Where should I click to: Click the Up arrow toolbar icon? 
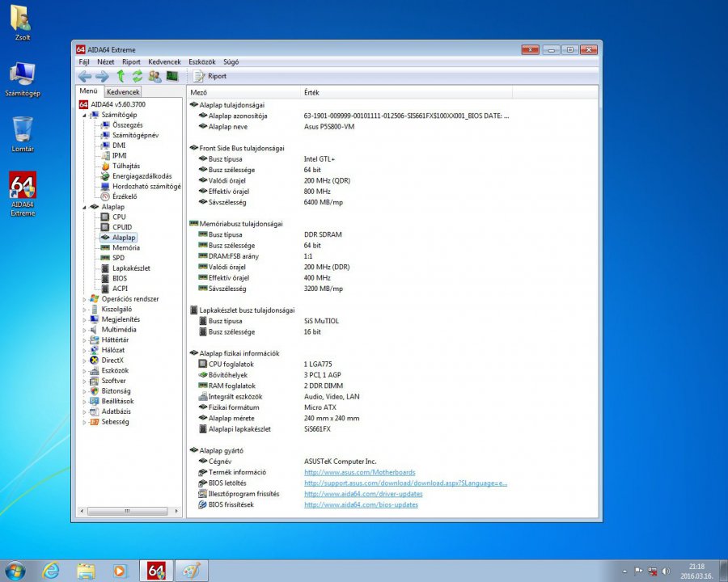[121, 76]
